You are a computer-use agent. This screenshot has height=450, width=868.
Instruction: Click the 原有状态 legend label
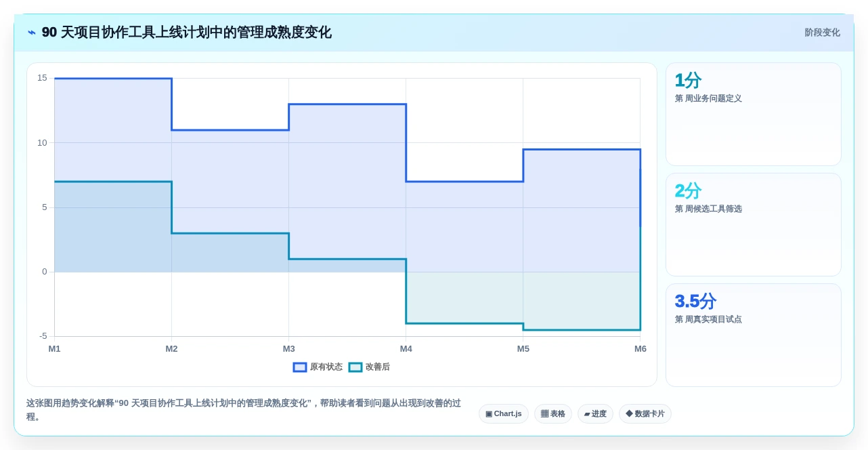point(326,367)
